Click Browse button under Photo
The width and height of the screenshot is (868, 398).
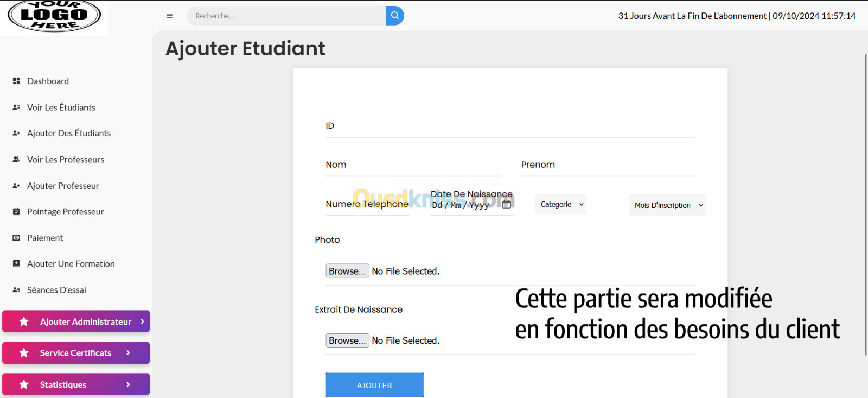[347, 271]
